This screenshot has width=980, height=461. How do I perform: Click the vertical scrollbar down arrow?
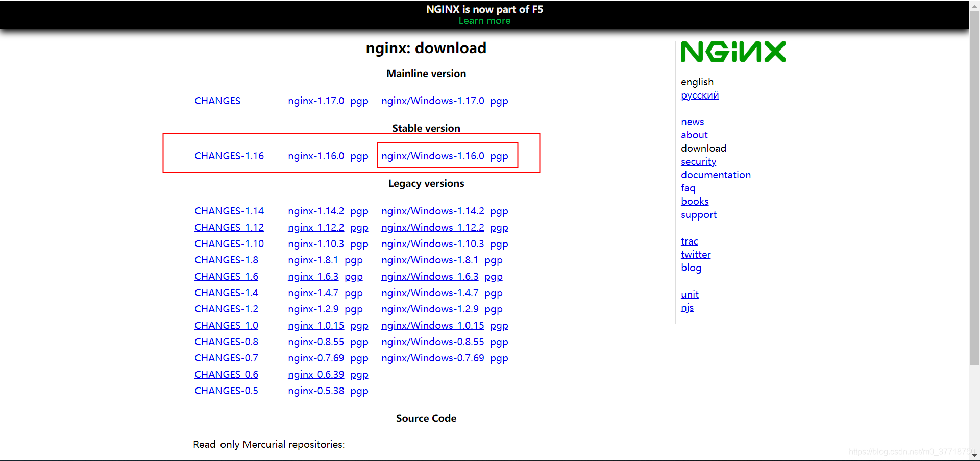975,455
